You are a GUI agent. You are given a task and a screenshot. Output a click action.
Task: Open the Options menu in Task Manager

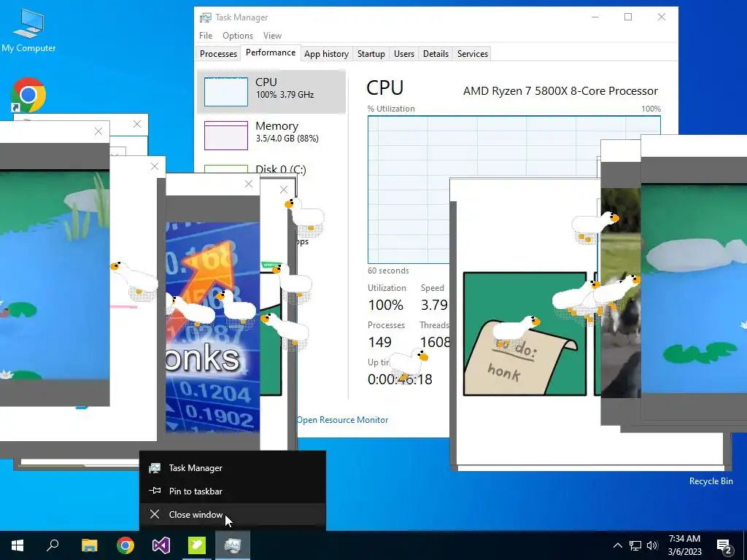238,36
